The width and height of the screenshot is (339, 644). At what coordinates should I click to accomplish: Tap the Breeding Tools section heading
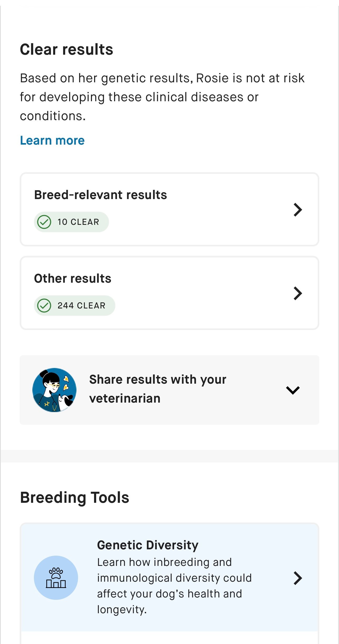click(x=75, y=498)
